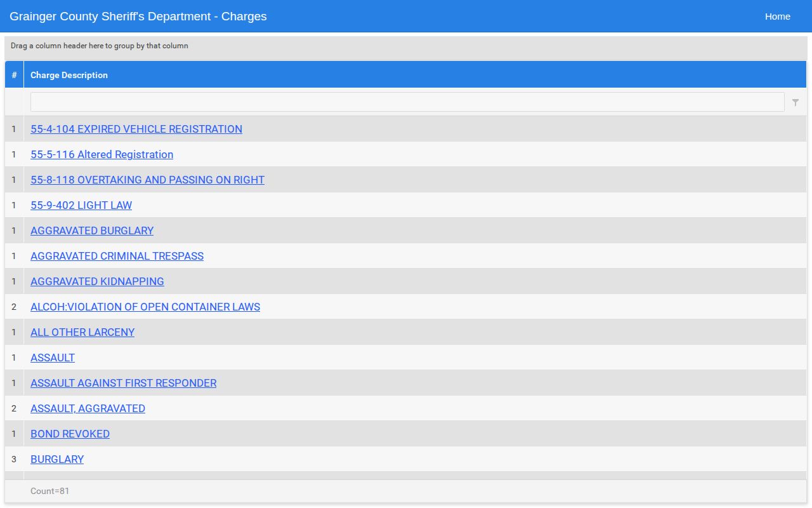View AGGRAVATED CRIMINAL TRESPASS charge details
Image resolution: width=812 pixels, height=508 pixels.
point(117,256)
